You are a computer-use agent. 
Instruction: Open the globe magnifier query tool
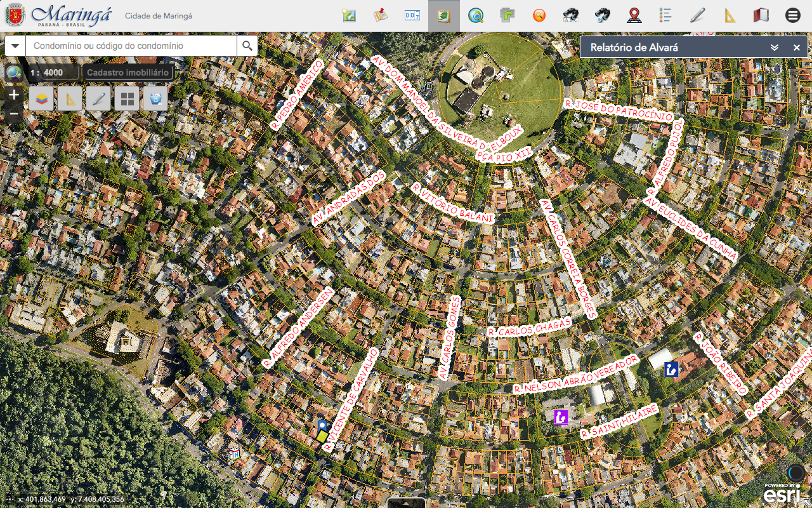[476, 15]
